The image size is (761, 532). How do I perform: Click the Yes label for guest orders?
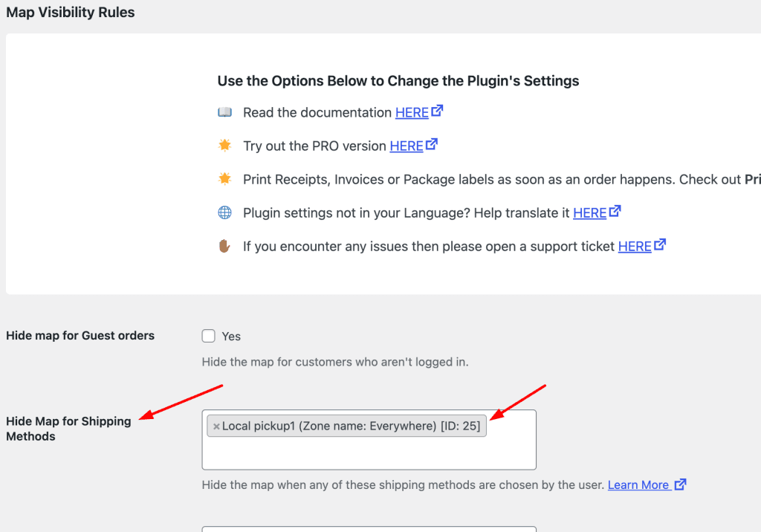231,337
